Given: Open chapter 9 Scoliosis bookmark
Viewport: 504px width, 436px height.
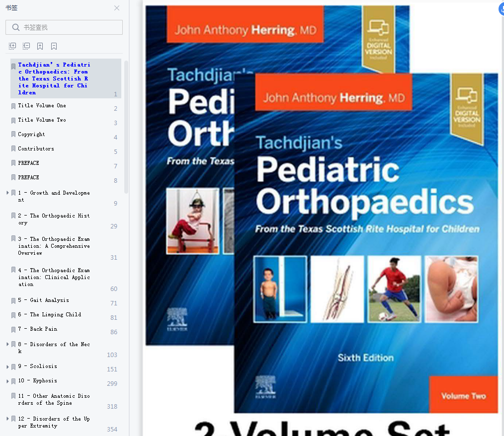Looking at the screenshot, I should 38,366.
